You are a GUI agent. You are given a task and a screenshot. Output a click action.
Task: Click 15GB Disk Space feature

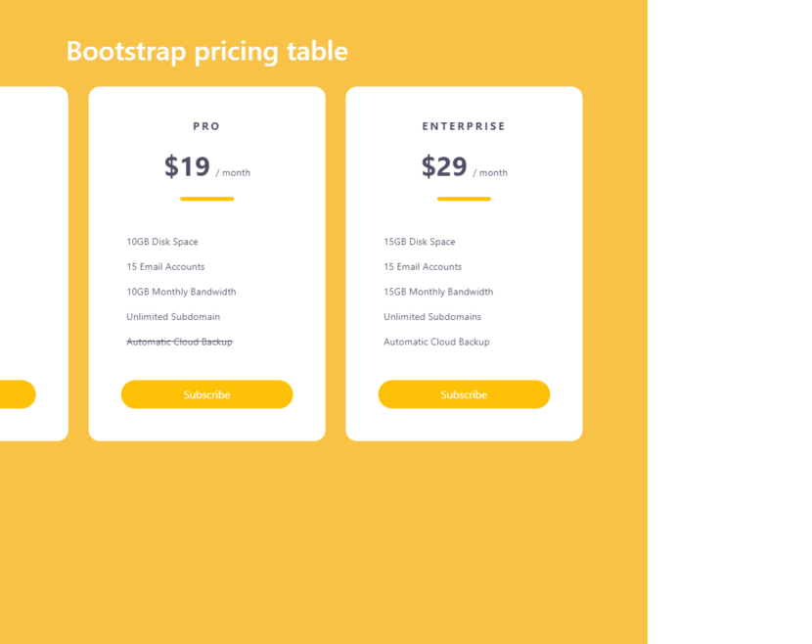pos(420,242)
